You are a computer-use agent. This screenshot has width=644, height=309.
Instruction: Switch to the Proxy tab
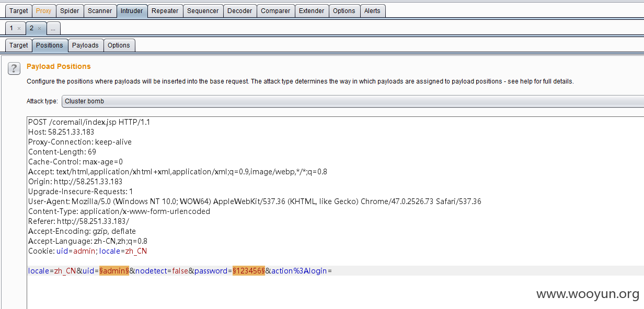pos(44,11)
